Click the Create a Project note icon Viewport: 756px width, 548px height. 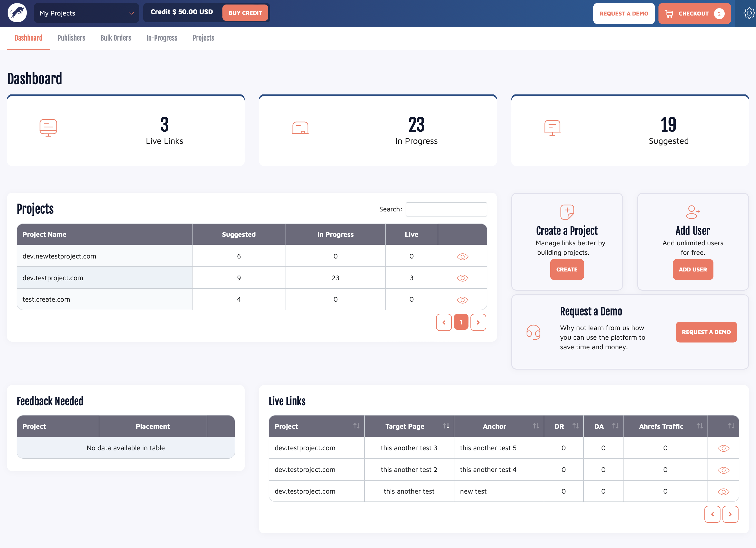567,212
